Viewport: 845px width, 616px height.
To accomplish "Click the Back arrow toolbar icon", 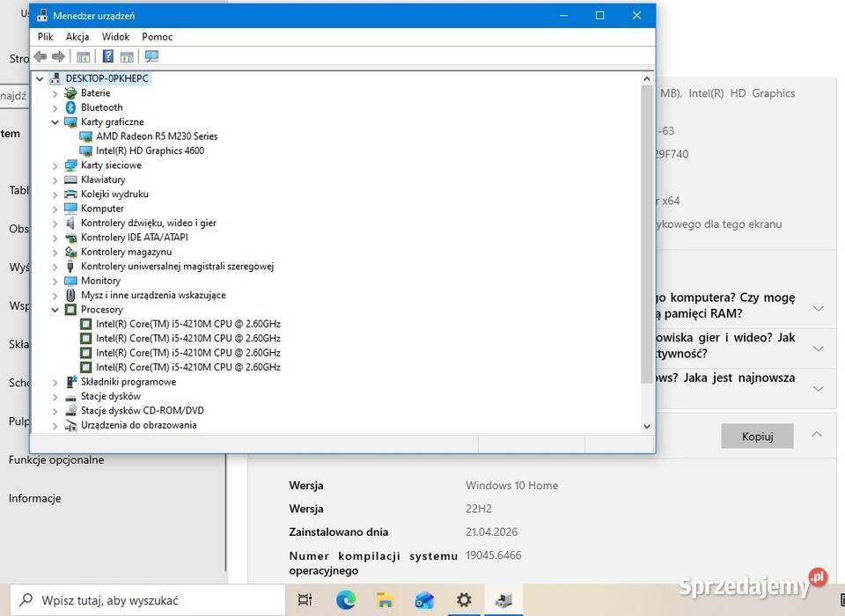I will (x=40, y=56).
